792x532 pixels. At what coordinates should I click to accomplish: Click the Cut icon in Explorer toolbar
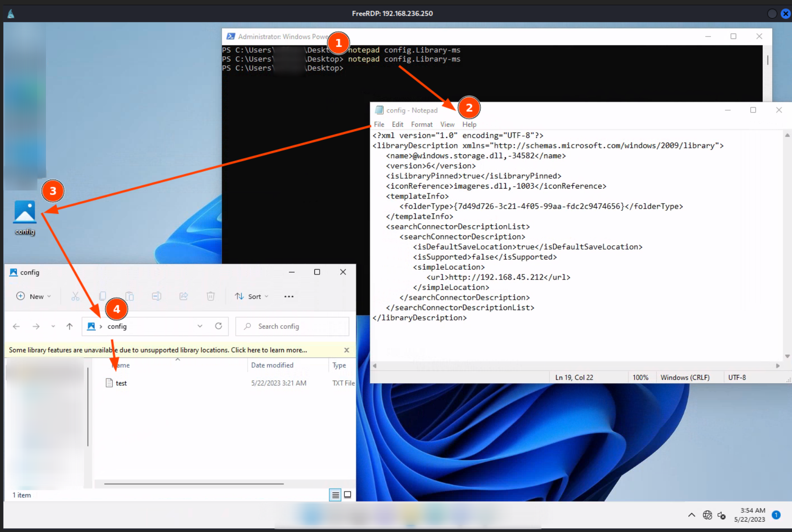[75, 296]
